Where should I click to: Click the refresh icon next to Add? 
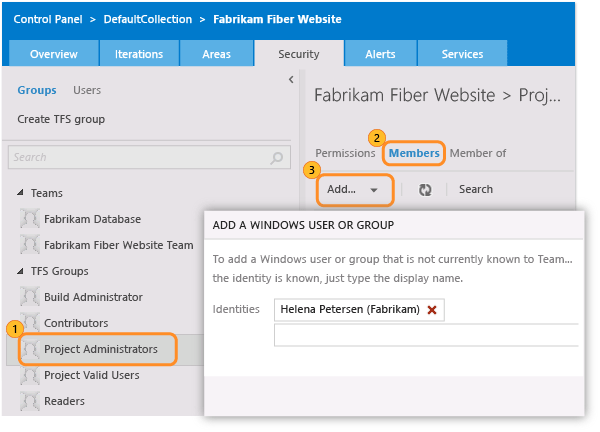425,190
